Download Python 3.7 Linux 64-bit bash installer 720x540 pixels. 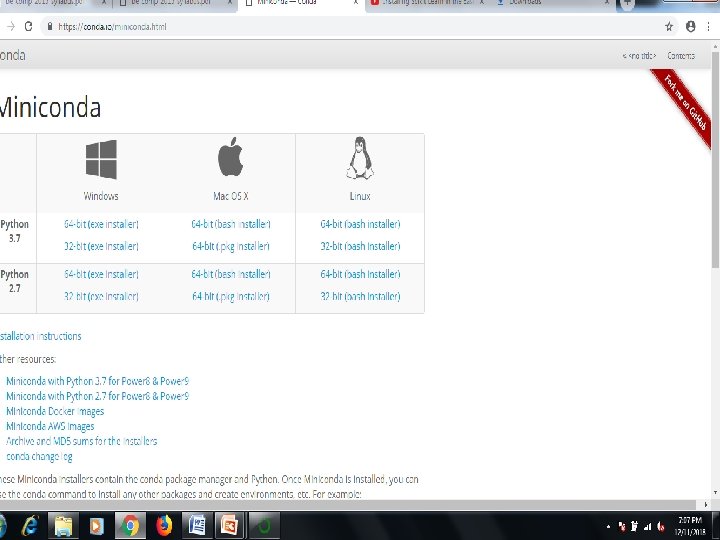pyautogui.click(x=360, y=224)
